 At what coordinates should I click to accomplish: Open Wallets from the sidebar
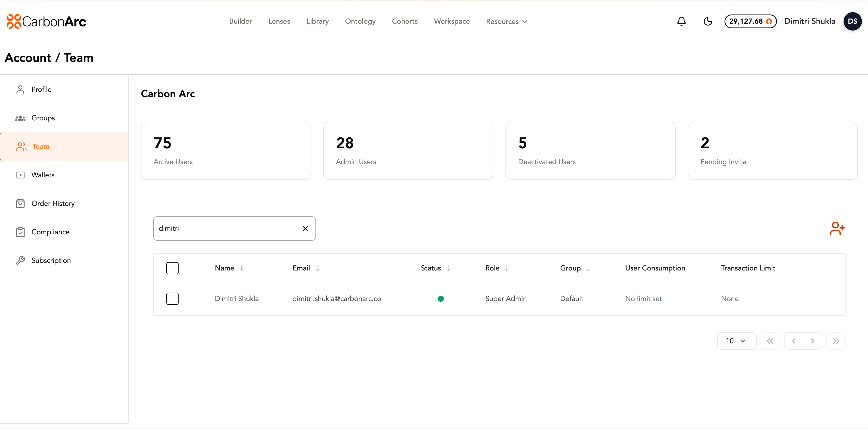[43, 175]
